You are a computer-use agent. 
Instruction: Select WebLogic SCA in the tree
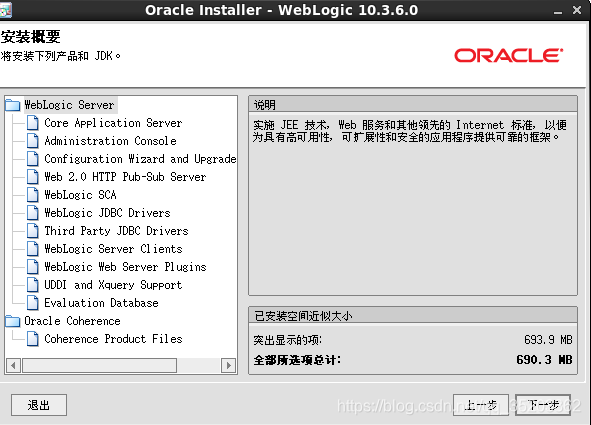click(80, 195)
